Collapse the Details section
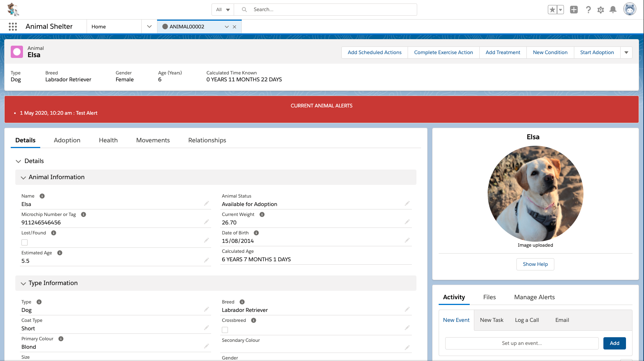Screen dimensions: 644x361 [x=18, y=161]
